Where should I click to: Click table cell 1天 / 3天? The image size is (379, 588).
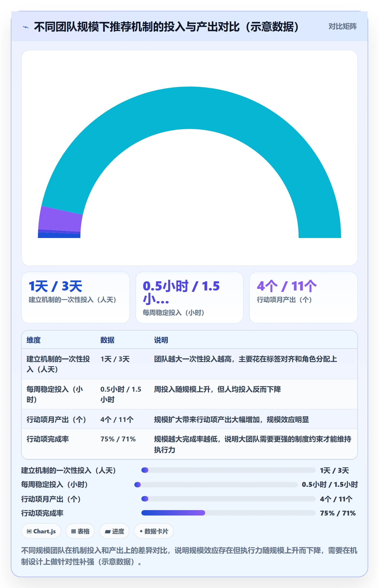point(115,359)
